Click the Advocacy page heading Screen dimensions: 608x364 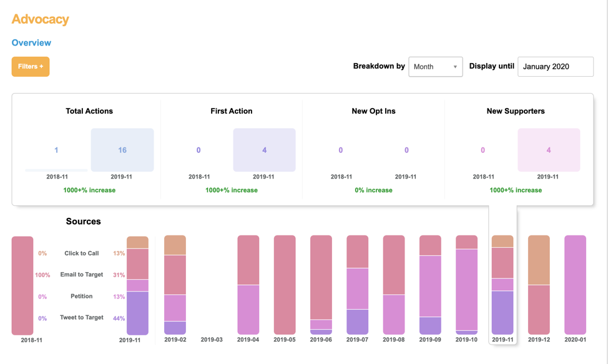41,19
